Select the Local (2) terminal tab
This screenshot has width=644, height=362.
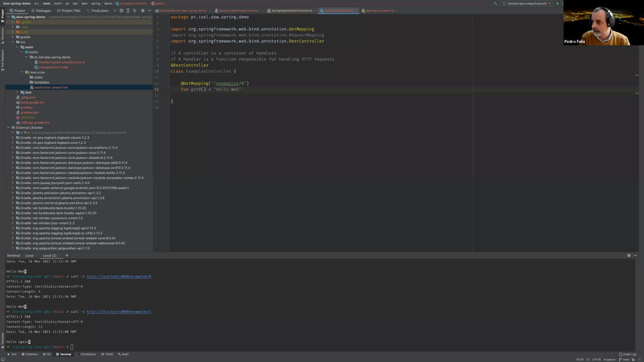tap(49, 255)
